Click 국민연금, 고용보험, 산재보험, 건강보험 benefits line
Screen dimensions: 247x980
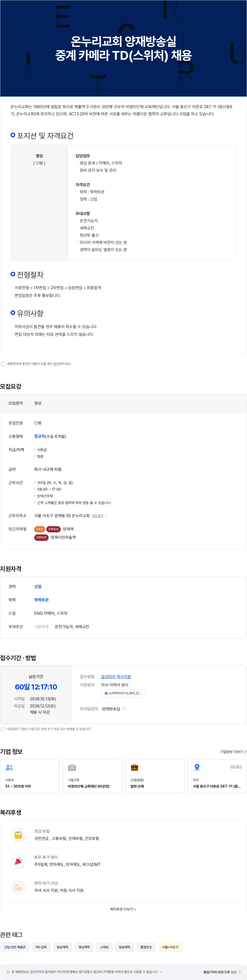(x=66, y=839)
